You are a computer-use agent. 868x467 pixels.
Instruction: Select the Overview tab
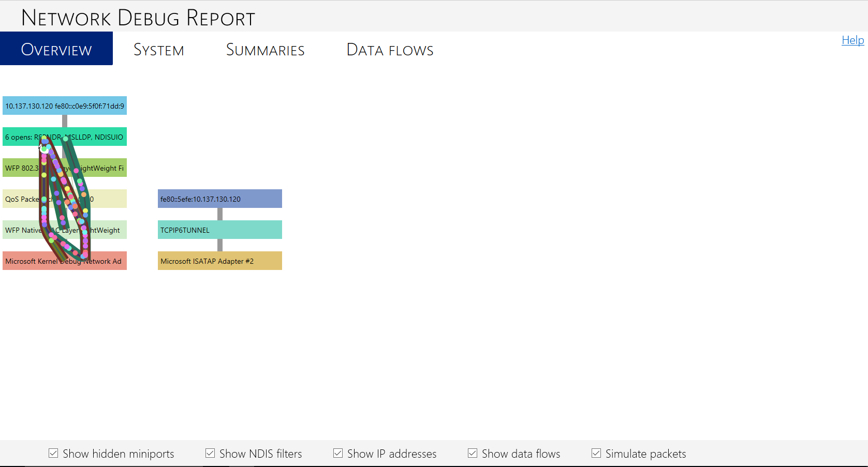[56, 48]
